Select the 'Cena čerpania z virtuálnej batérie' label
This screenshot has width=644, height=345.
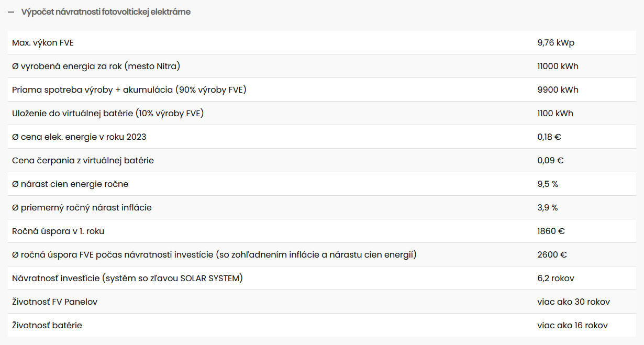pos(83,161)
